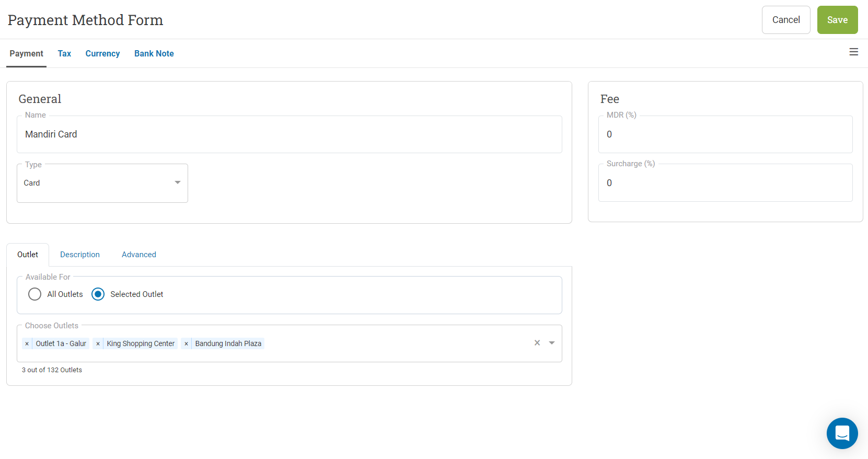Switch to the Tax tab
The height and width of the screenshot is (459, 868).
coord(64,53)
